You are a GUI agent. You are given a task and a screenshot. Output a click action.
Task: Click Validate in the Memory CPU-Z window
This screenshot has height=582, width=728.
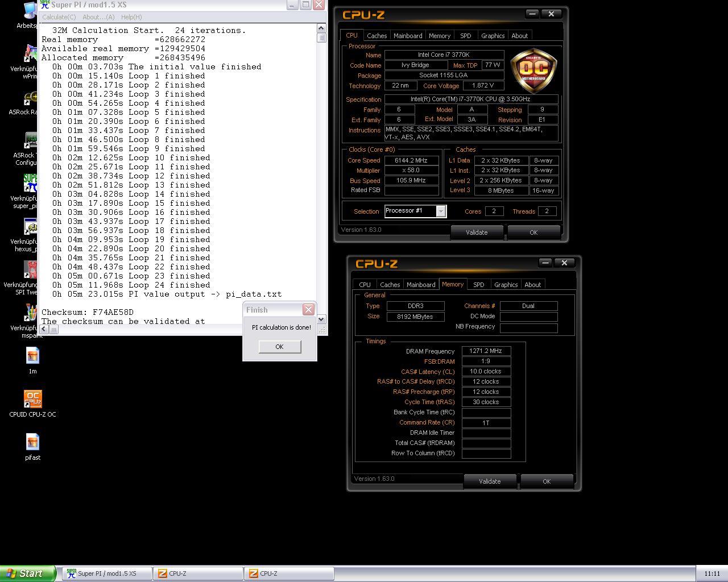(x=490, y=481)
